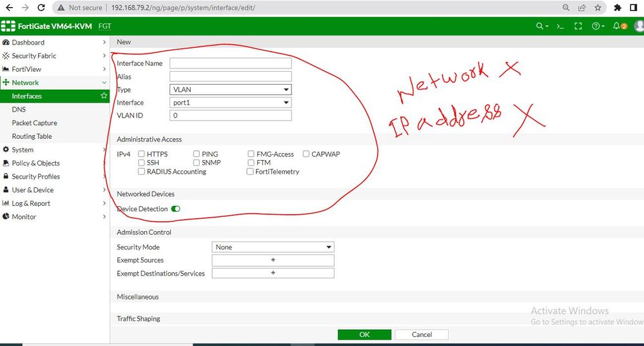
Task: Enable the SSH access checkbox
Action: (x=141, y=163)
